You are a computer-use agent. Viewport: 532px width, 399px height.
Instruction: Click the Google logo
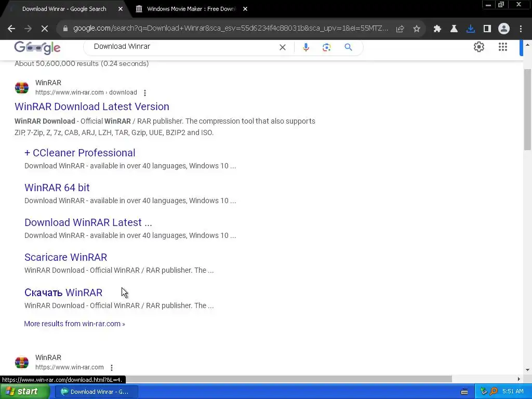[37, 47]
